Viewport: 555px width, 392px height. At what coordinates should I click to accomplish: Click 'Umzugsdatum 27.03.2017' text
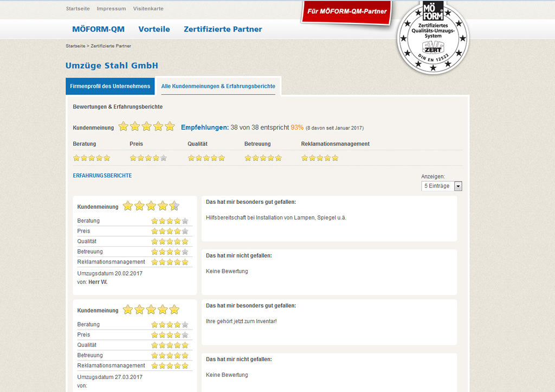(109, 377)
